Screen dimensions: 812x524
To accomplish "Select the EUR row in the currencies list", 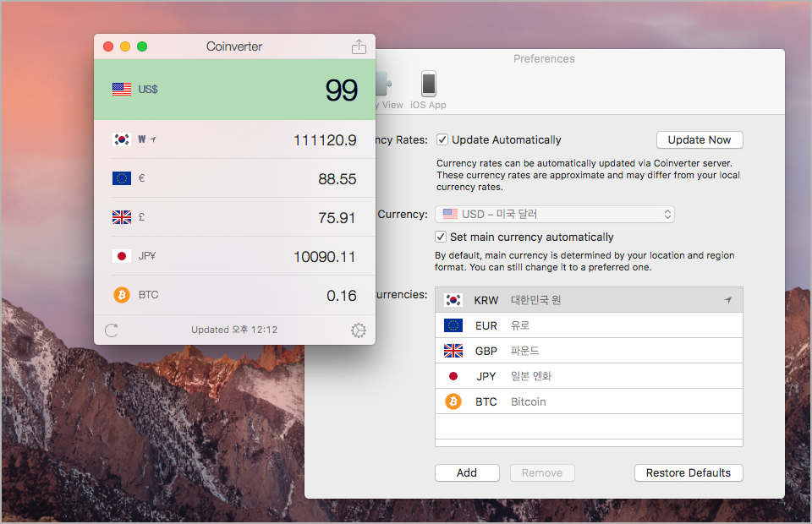I will coord(589,325).
